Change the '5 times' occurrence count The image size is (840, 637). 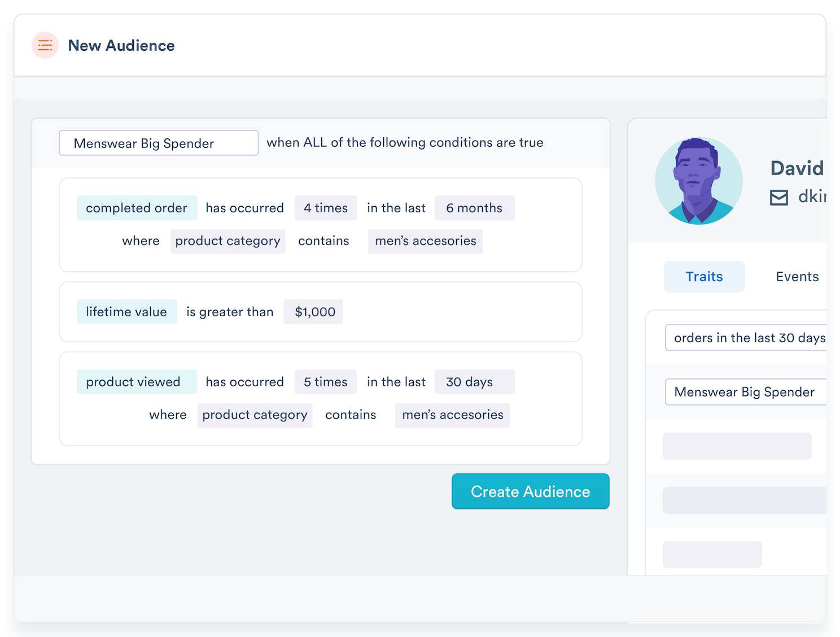[x=325, y=382]
